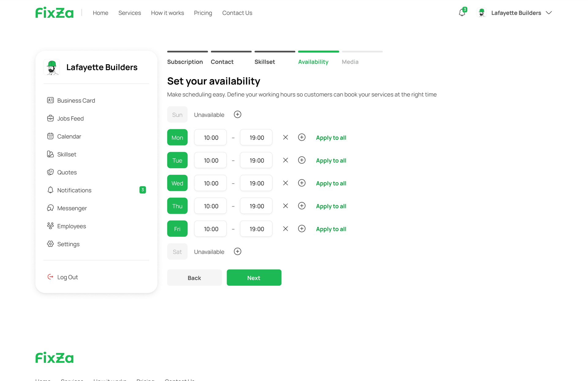This screenshot has width=588, height=381.
Task: Open the Quotes section
Action: (67, 172)
